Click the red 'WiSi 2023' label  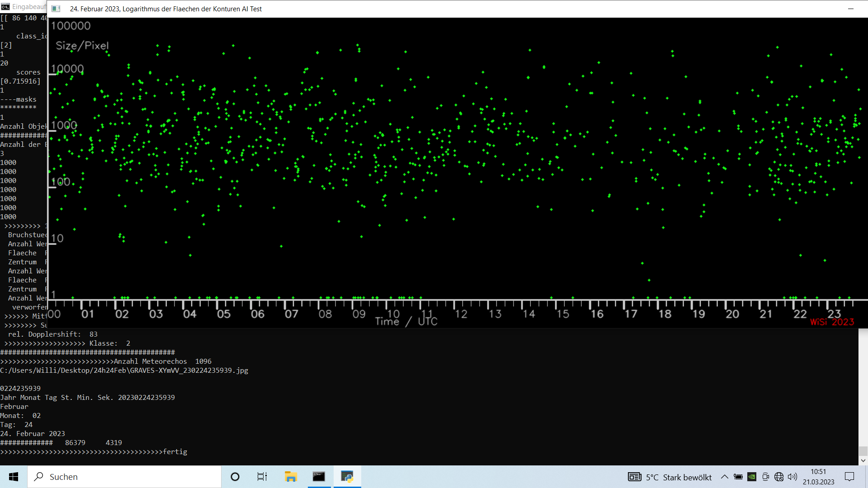(832, 322)
